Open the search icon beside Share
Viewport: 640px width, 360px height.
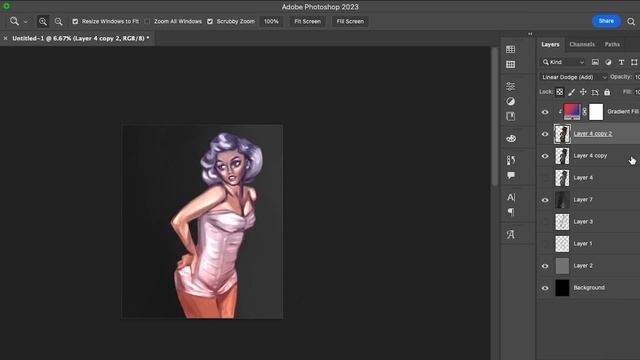pyautogui.click(x=631, y=22)
